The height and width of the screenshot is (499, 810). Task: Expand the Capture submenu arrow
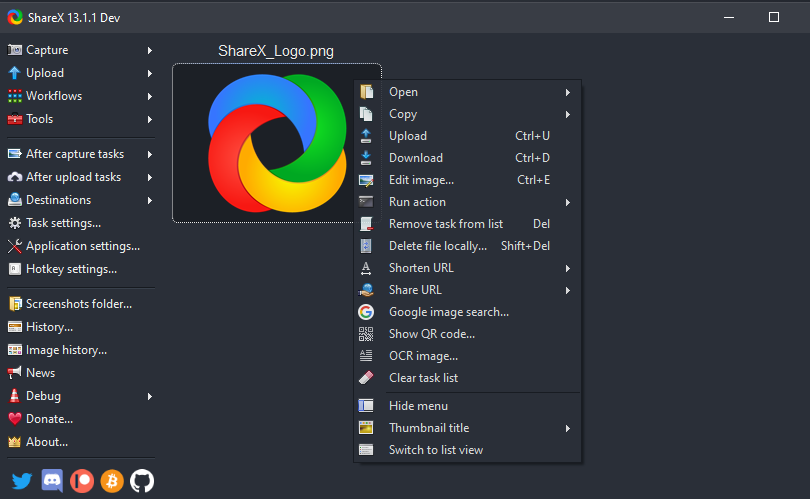coord(150,51)
